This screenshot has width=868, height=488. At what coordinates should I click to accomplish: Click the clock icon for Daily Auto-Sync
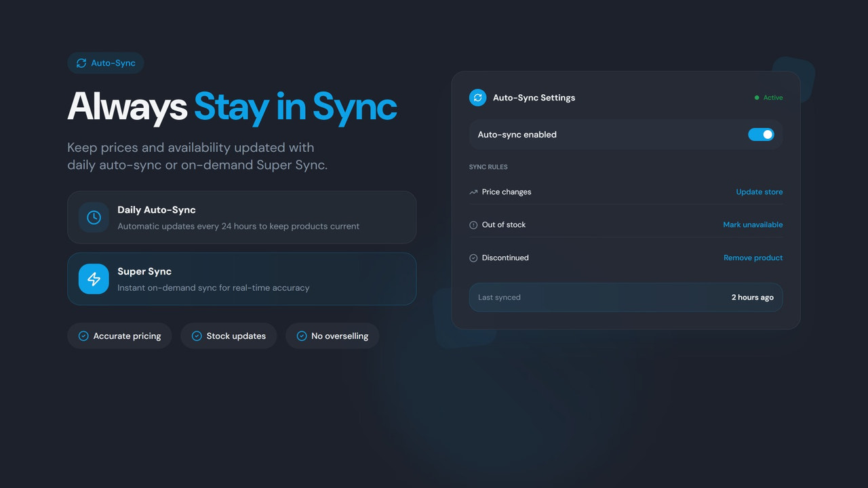tap(94, 218)
